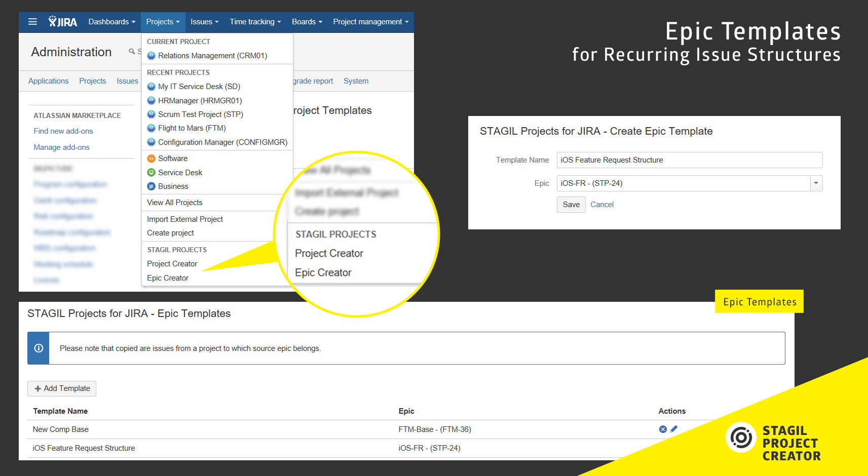The image size is (868, 476).
Task: Switch to the System admin tab
Action: click(356, 81)
